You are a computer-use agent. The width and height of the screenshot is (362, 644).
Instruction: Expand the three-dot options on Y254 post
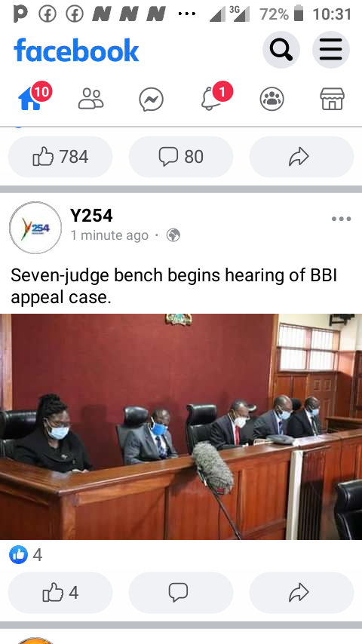click(342, 219)
